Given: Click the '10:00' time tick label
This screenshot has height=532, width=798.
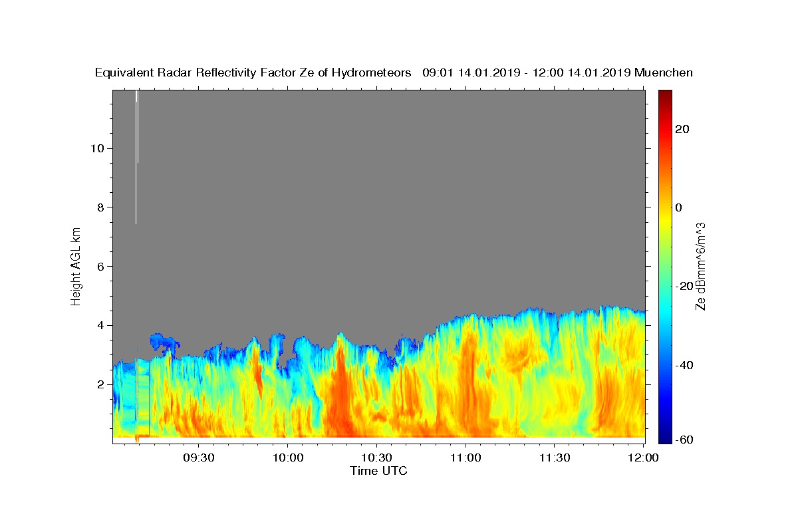Looking at the screenshot, I should tap(287, 458).
